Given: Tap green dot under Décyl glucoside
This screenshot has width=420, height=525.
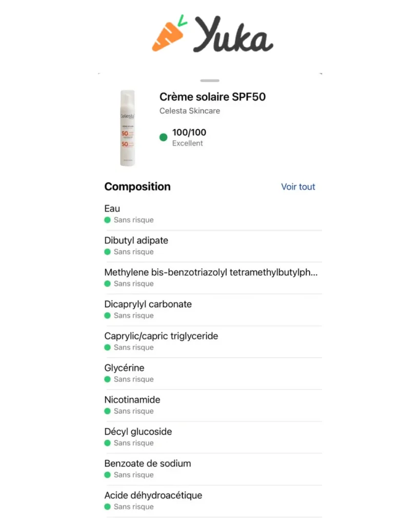Looking at the screenshot, I should coord(108,443).
